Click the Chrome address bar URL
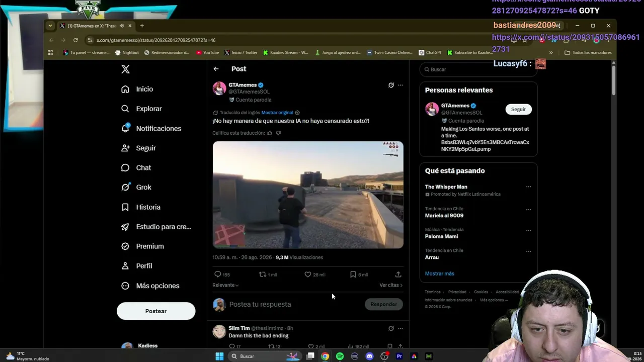Viewport: 644px width, 362px height. (x=156, y=40)
